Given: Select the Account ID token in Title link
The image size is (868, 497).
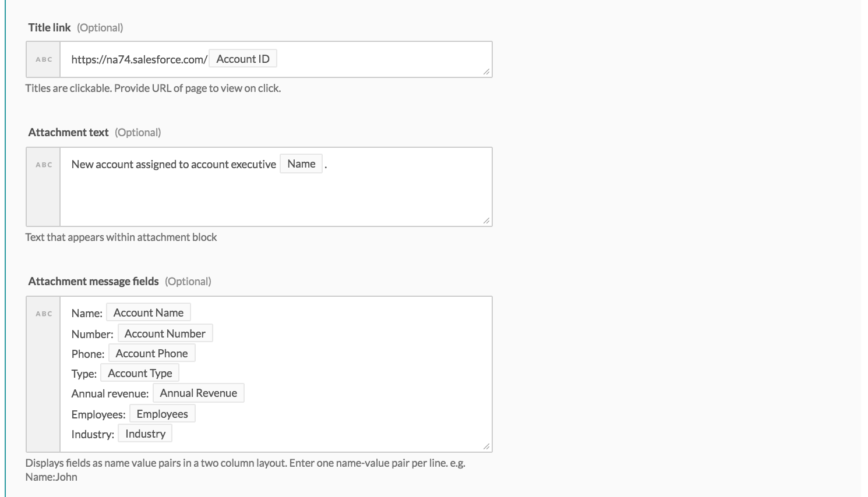Looking at the screenshot, I should tap(243, 58).
